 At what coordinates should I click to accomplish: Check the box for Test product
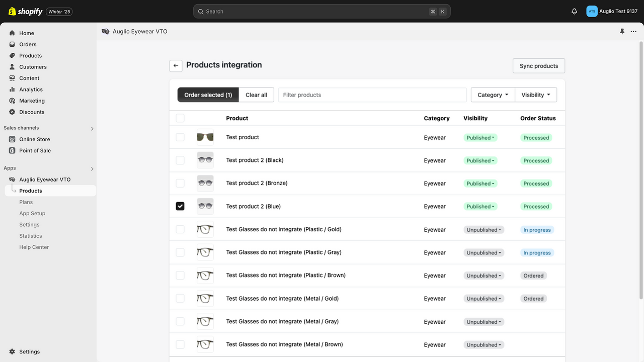[x=180, y=137]
